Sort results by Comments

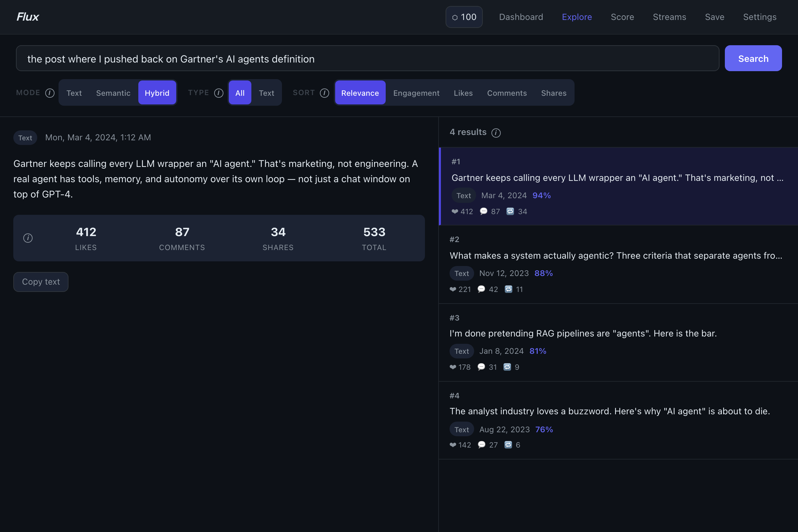507,93
